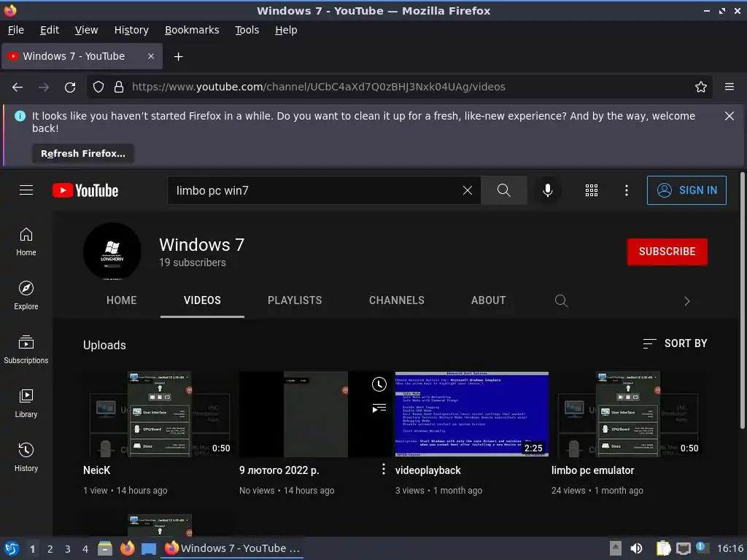This screenshot has width=747, height=560.
Task: View site security padlock info
Action: [119, 87]
